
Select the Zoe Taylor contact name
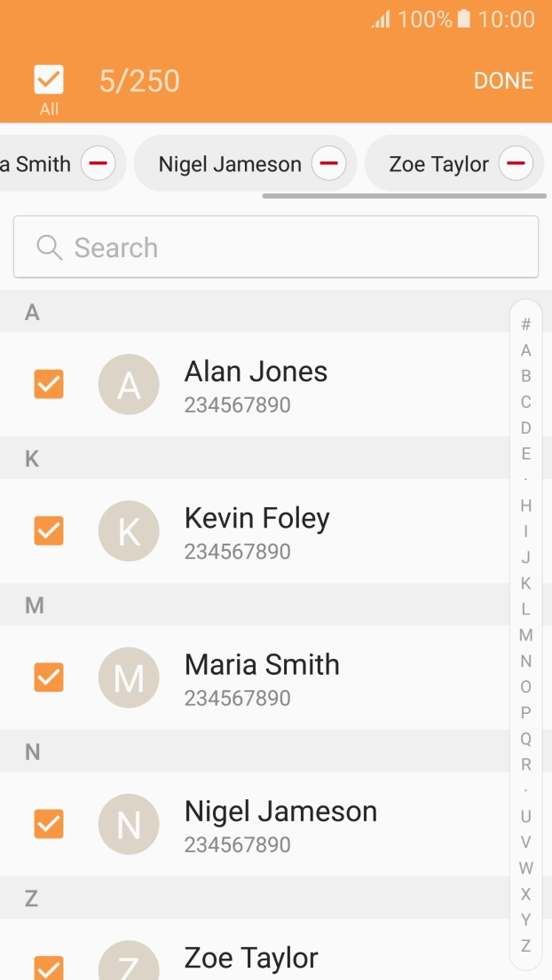click(x=251, y=958)
